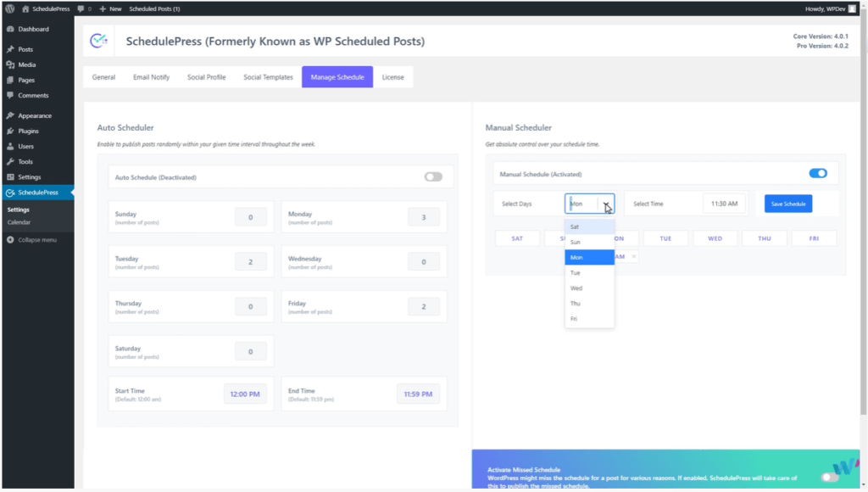Open the Select Days dropdown
The height and width of the screenshot is (492, 868).
[589, 203]
